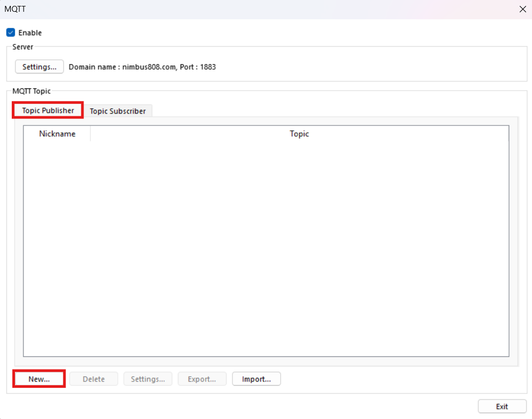Switch to the Topic Subscriber tab
This screenshot has width=532, height=419.
[118, 111]
